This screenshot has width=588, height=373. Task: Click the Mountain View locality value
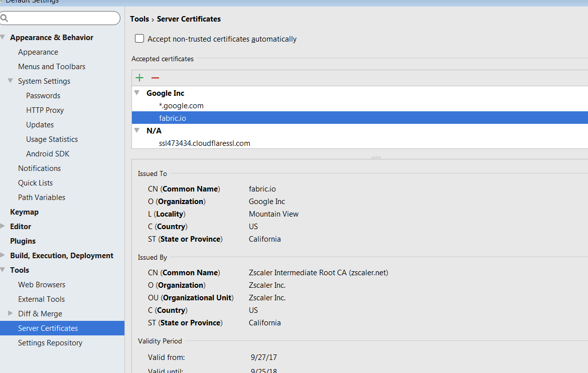tap(274, 214)
